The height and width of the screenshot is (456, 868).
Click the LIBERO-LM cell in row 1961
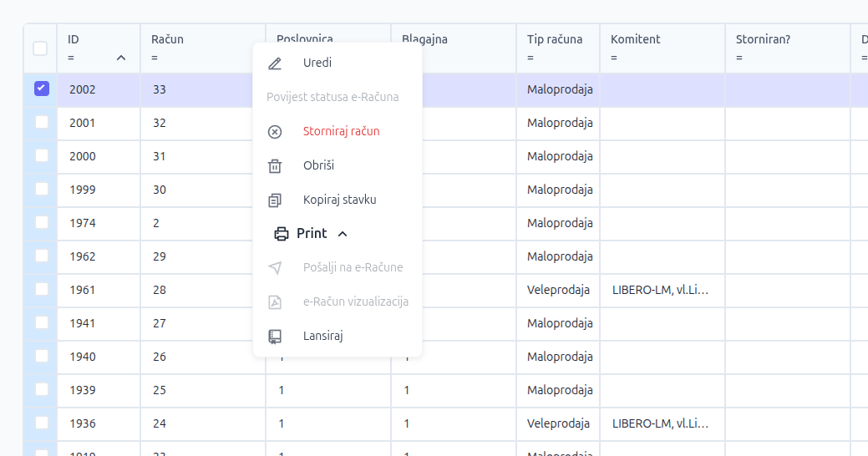660,290
